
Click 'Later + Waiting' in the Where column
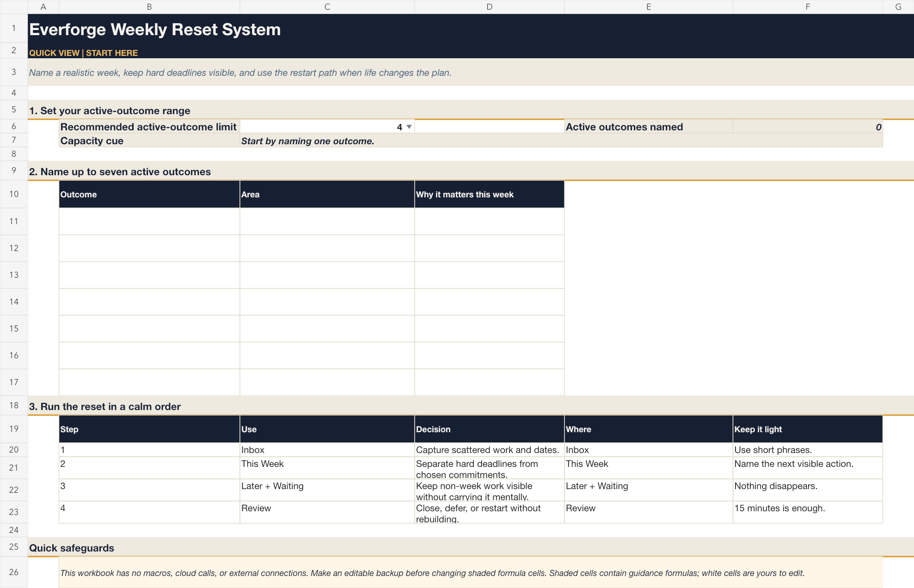click(x=649, y=490)
